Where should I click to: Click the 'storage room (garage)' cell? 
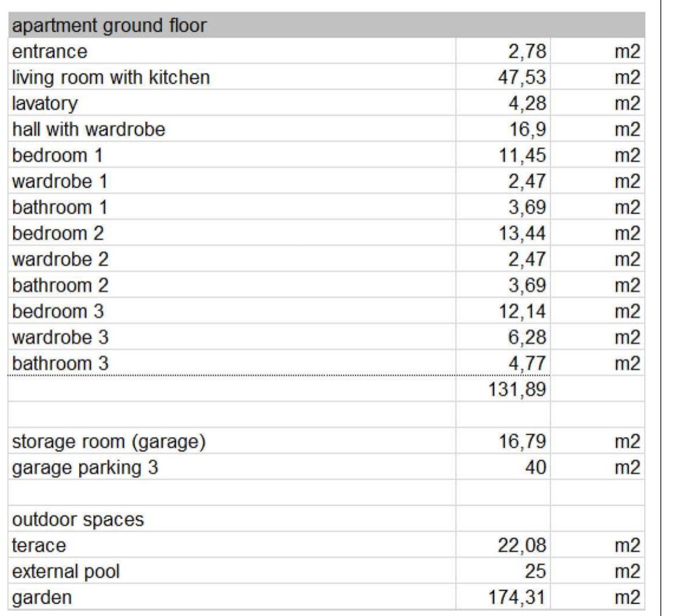[x=108, y=442]
